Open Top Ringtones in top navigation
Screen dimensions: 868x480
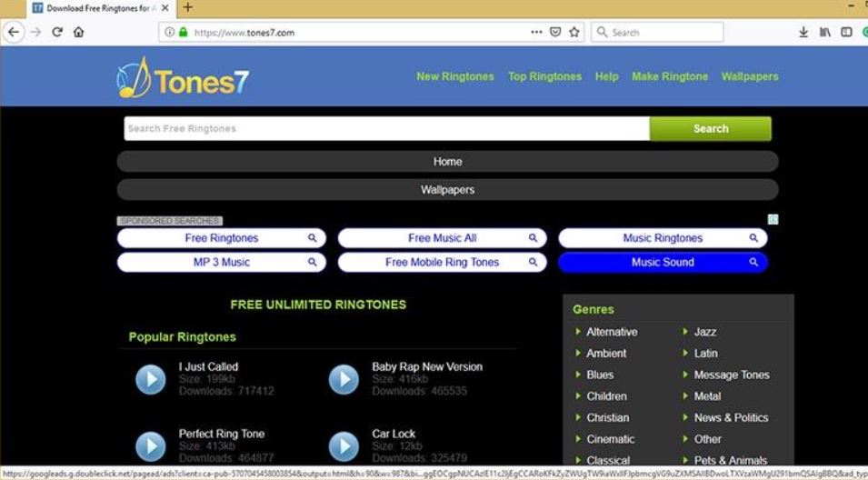[544, 76]
